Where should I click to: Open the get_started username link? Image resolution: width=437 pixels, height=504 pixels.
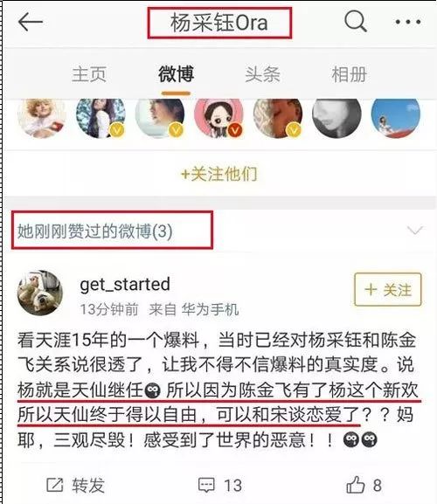tap(125, 285)
